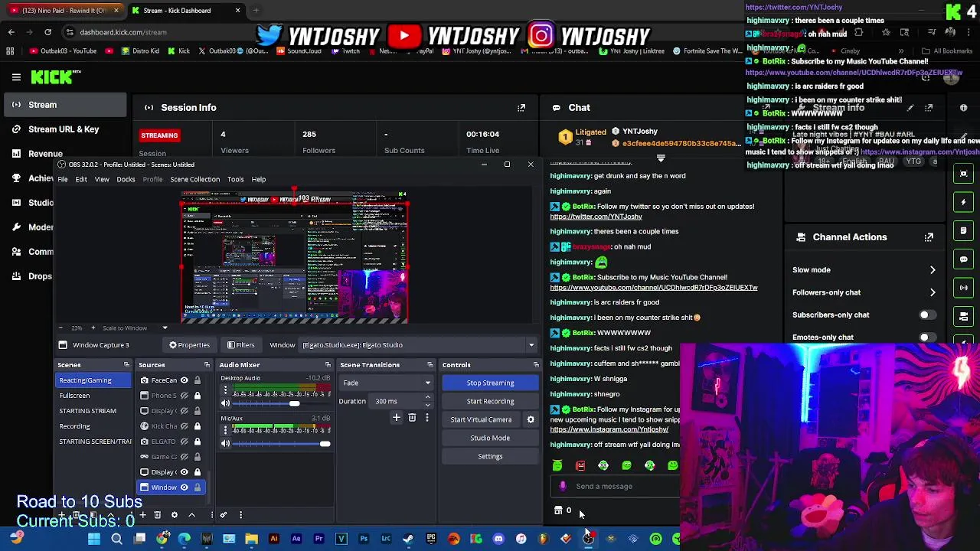The width and height of the screenshot is (980, 551).
Task: Open the Tools menu in OBS
Action: pos(235,180)
